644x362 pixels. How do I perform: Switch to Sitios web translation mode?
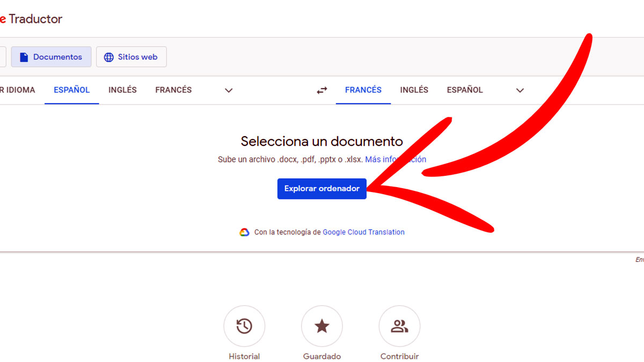pos(131,57)
